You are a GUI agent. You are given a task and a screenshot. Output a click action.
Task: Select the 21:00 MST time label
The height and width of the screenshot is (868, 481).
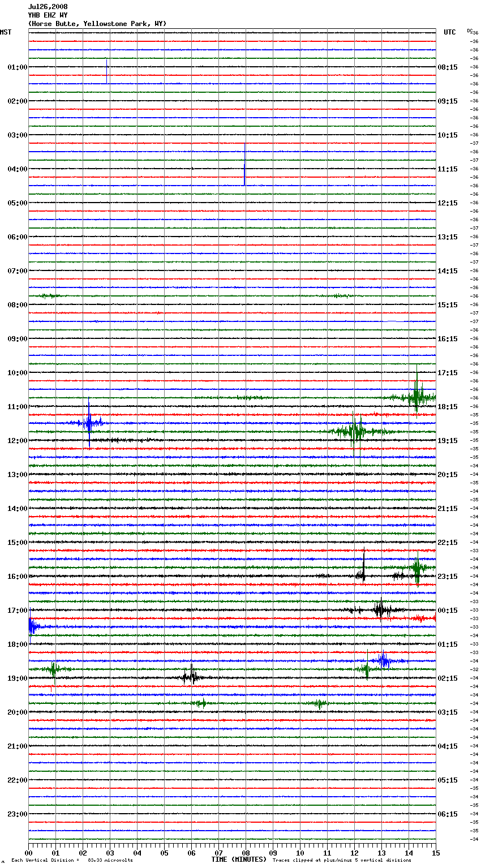[x=18, y=746]
